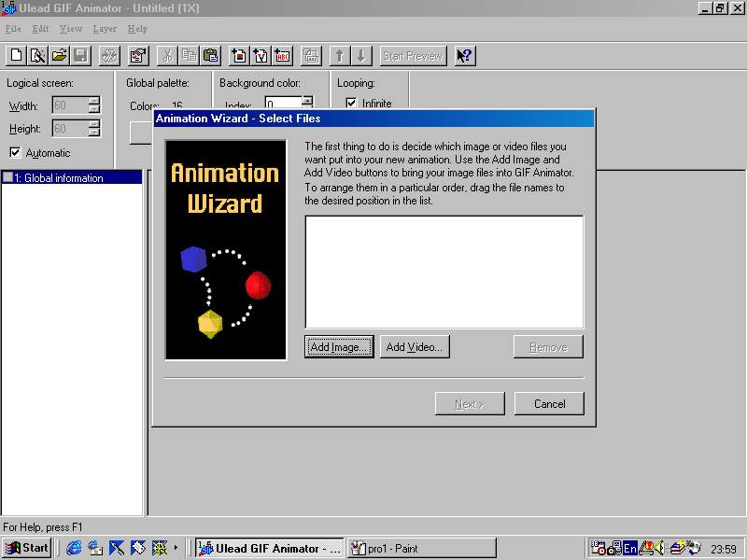Open the Layer menu

pos(105,29)
